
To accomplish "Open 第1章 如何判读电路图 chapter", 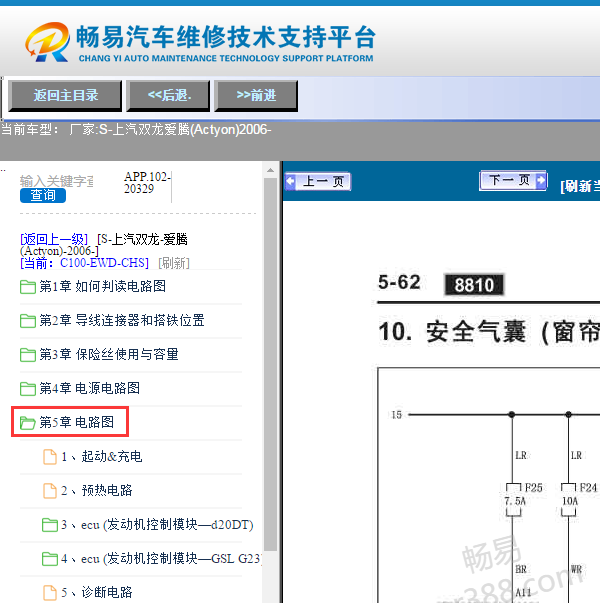I will (102, 287).
